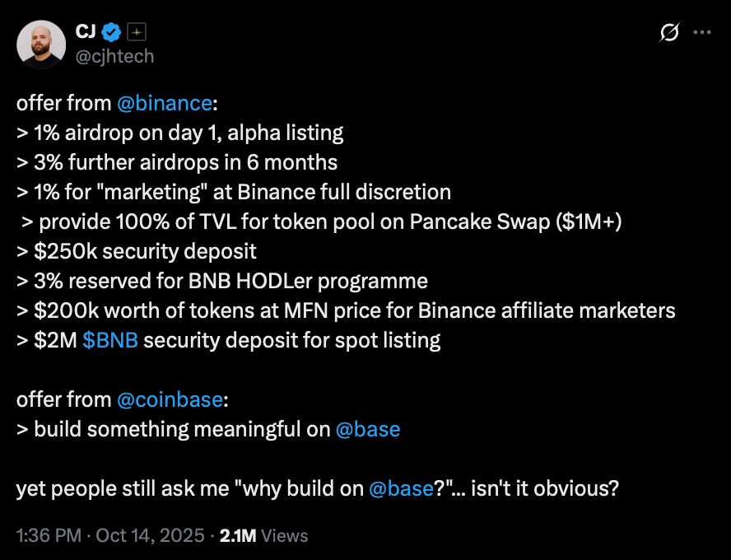Click the blue verified checkmark badge
This screenshot has width=731, height=560.
112,32
